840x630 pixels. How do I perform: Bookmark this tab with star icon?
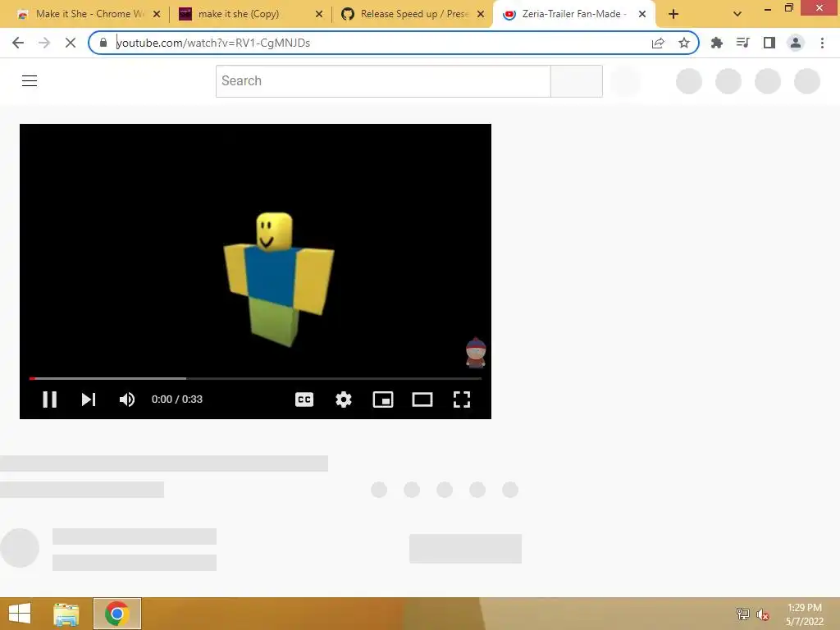click(684, 43)
